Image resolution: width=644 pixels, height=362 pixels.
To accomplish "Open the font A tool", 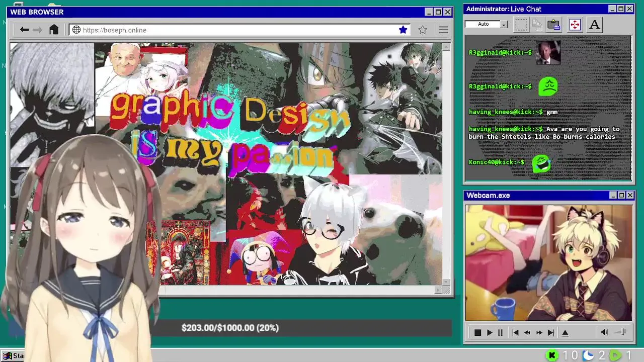I will click(594, 25).
